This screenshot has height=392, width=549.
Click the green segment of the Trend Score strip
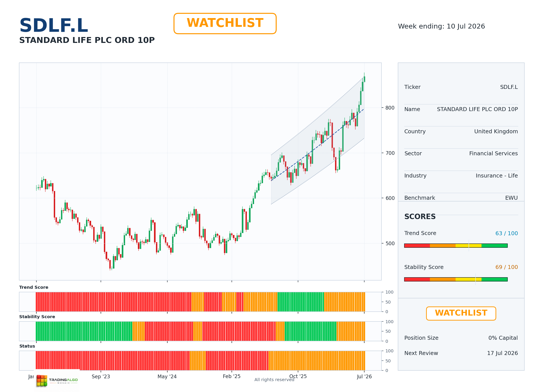tap(301, 302)
